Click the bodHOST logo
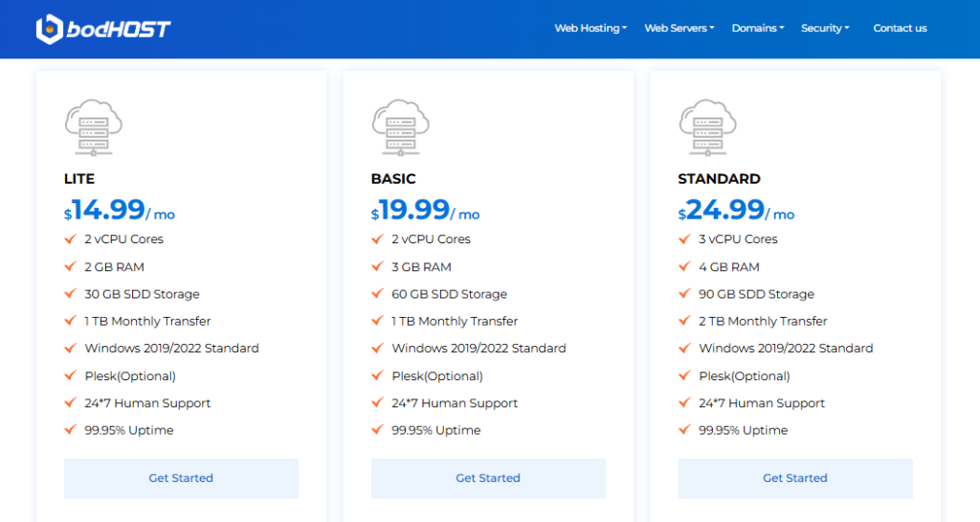The image size is (980, 522). point(103,29)
